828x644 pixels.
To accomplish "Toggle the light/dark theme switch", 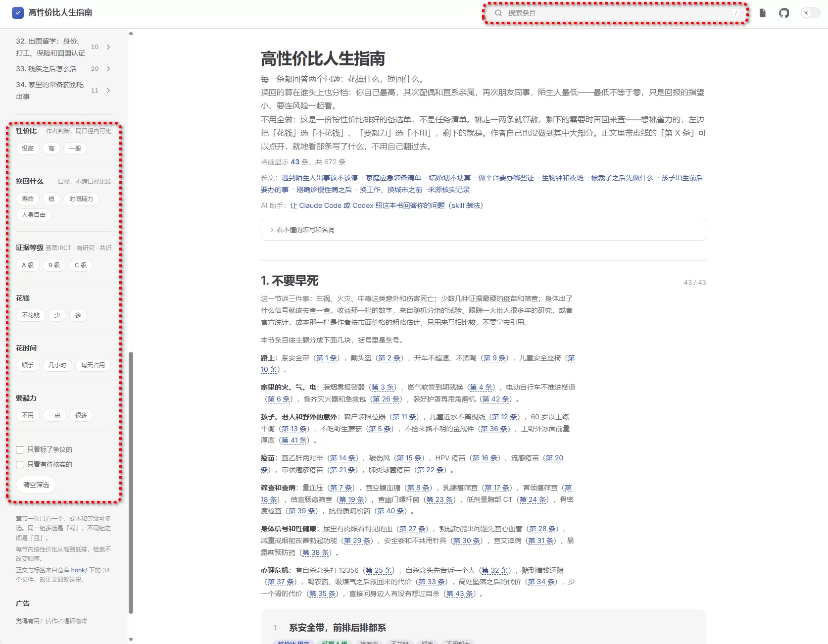I will pyautogui.click(x=810, y=13).
